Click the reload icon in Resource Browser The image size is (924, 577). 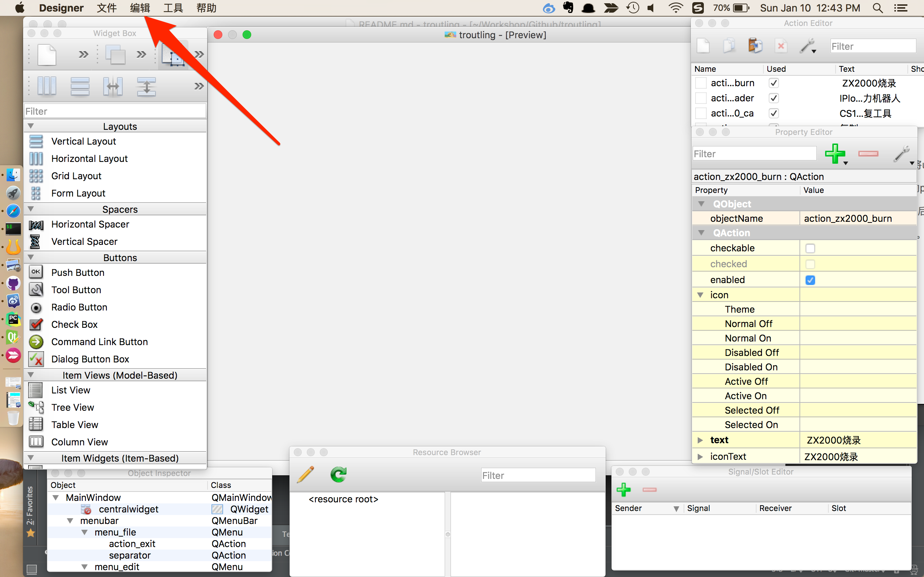point(338,475)
